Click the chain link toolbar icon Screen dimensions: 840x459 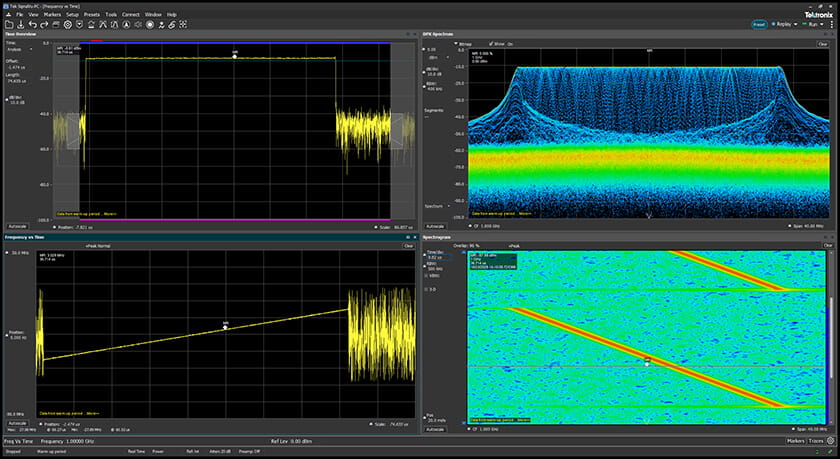172,25
